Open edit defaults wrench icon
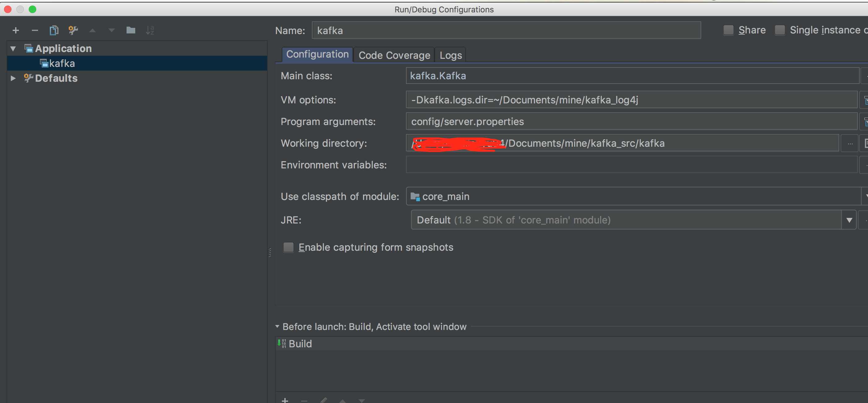The width and height of the screenshot is (868, 403). (x=73, y=31)
